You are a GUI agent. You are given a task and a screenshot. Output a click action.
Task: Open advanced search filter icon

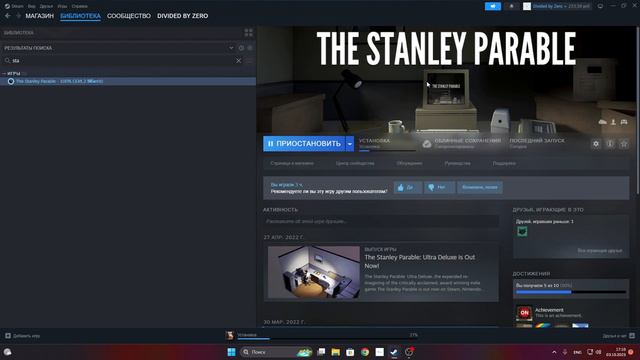(x=249, y=60)
